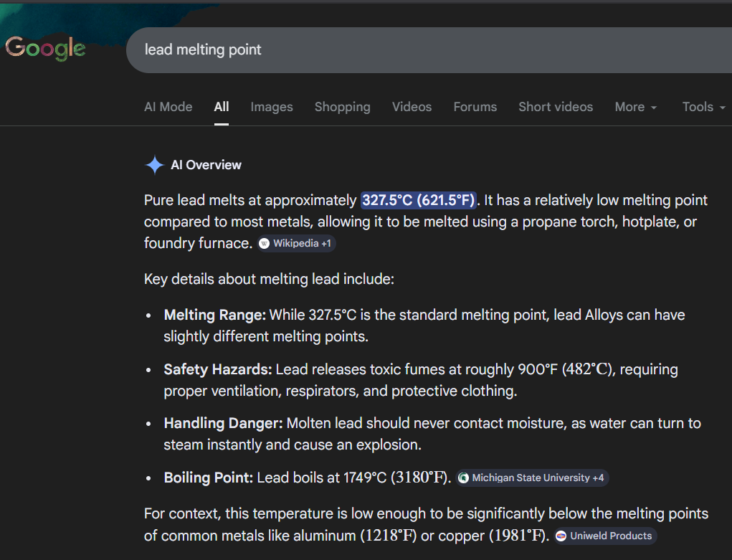
Task: Open the Wikipedia +1 source chip
Action: point(296,243)
